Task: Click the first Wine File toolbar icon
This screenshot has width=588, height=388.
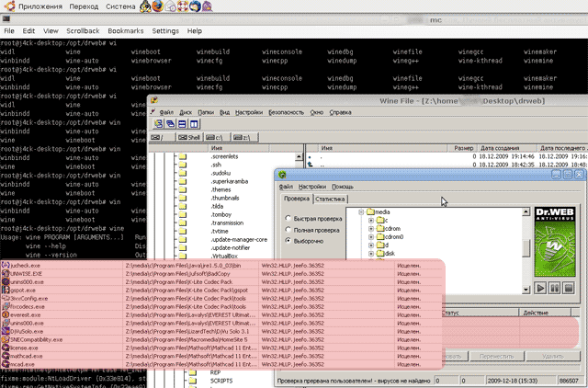Action: (x=157, y=123)
